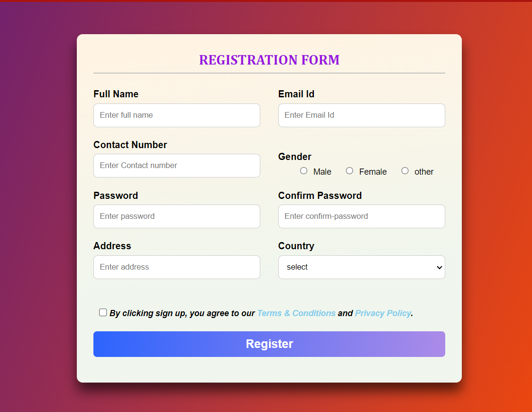532x412 pixels.
Task: Focus the Email Id text box
Action: [x=361, y=115]
